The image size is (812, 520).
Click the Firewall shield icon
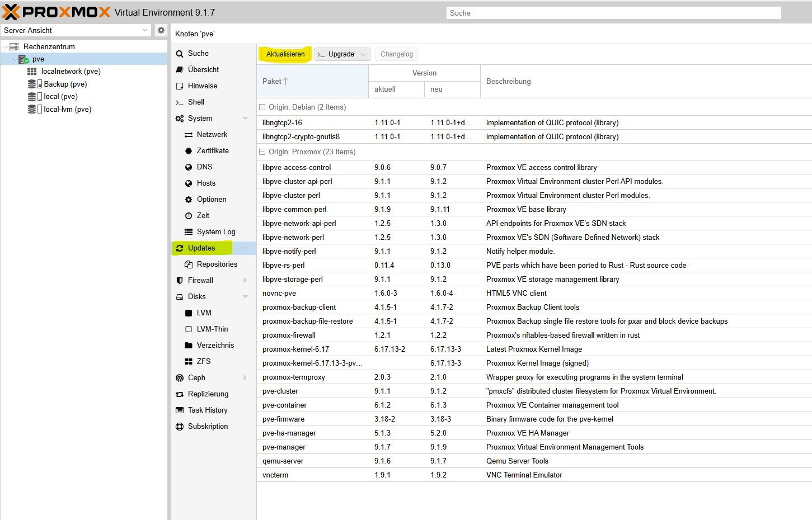pyautogui.click(x=180, y=281)
